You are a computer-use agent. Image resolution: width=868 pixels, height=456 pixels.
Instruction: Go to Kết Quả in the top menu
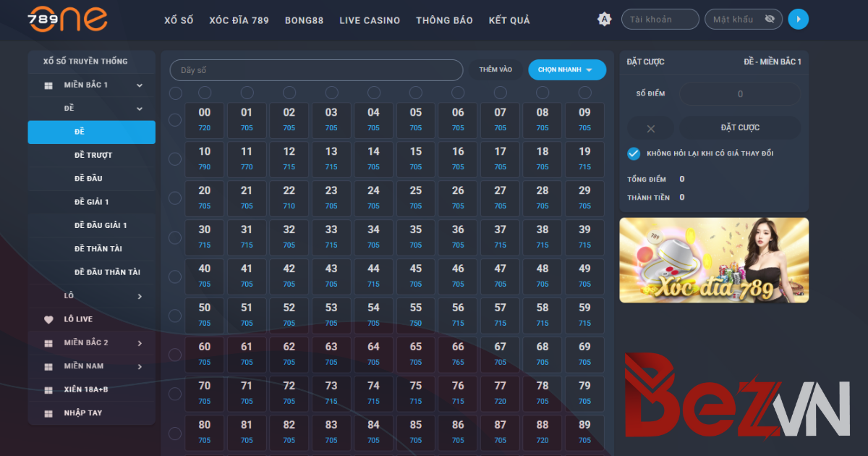click(509, 20)
